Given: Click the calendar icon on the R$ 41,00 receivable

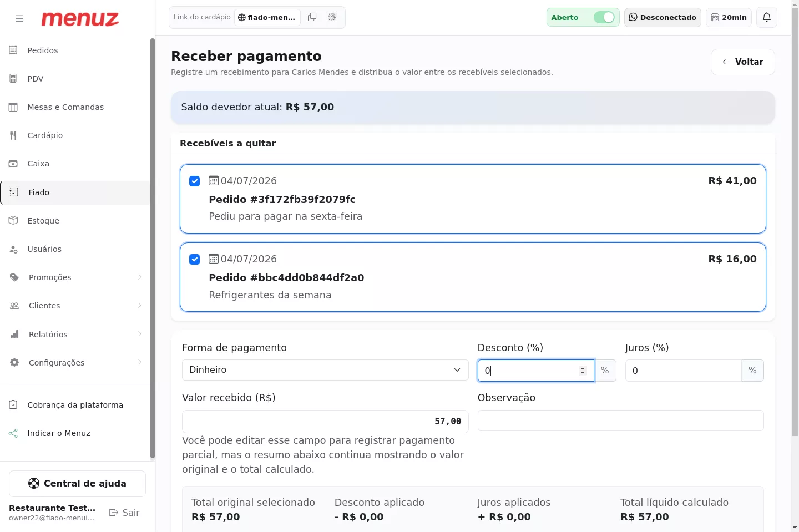Looking at the screenshot, I should click(x=214, y=180).
